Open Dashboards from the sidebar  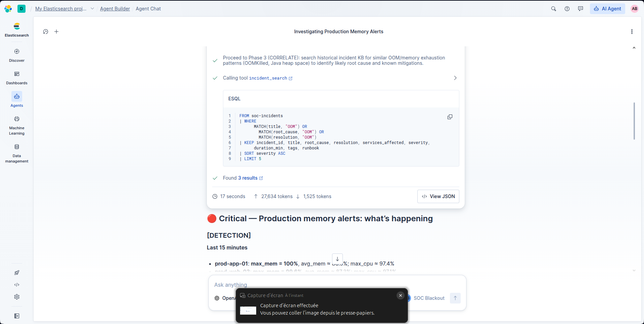[17, 78]
